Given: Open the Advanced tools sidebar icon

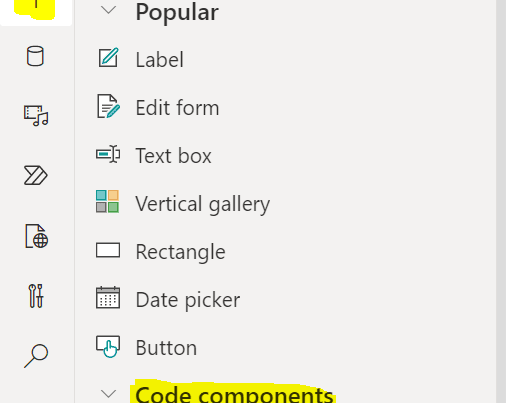Looking at the screenshot, I should coord(36,296).
